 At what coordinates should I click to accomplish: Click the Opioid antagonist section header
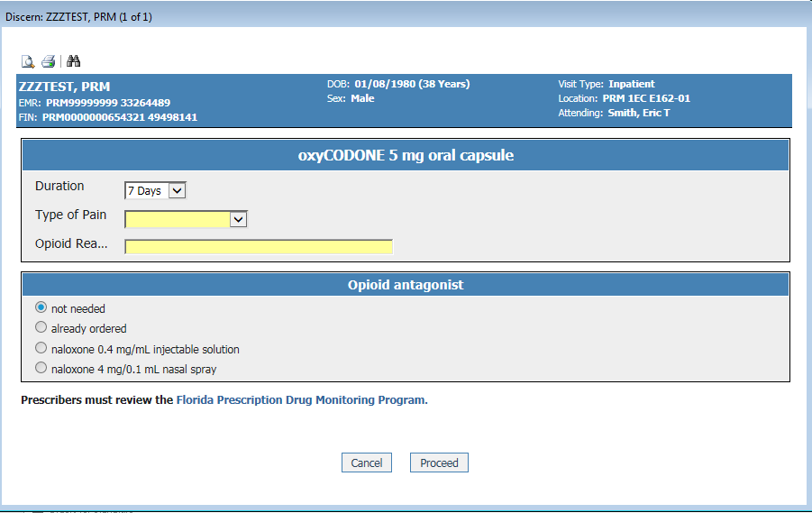tap(406, 285)
